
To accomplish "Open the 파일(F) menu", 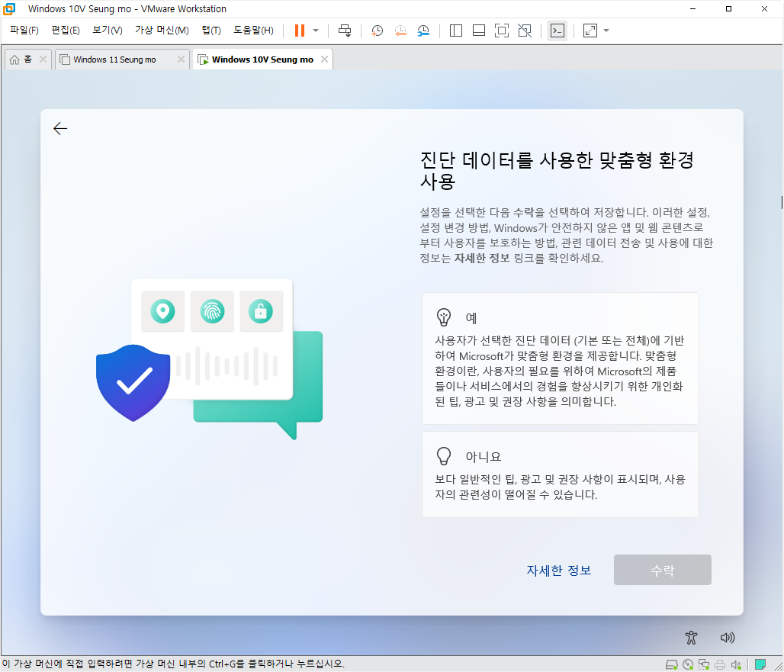I will pos(24,30).
